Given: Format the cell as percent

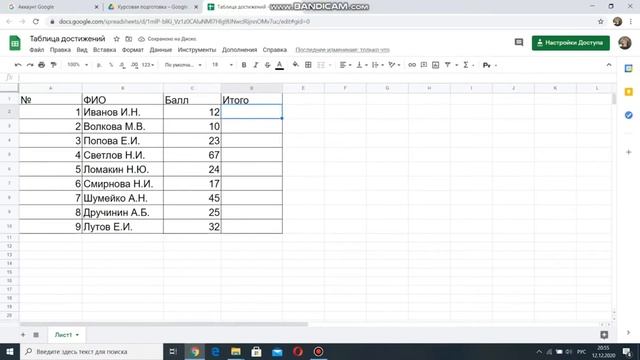Looking at the screenshot, I should click(x=111, y=65).
